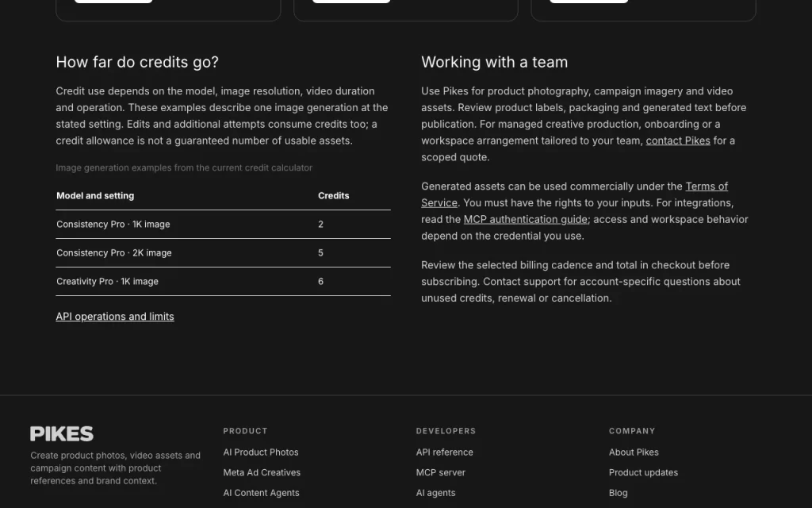
Task: Open AI Content Agents footer link
Action: 261,492
